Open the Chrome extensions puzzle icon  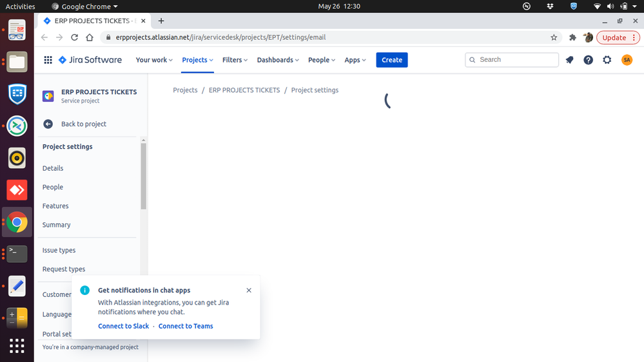tap(572, 37)
